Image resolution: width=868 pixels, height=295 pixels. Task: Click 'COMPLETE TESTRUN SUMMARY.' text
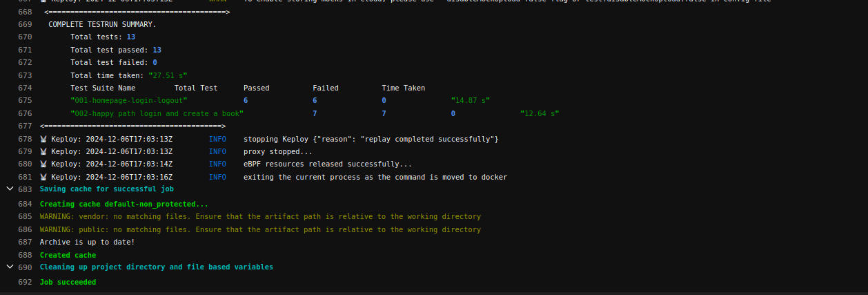pos(102,24)
